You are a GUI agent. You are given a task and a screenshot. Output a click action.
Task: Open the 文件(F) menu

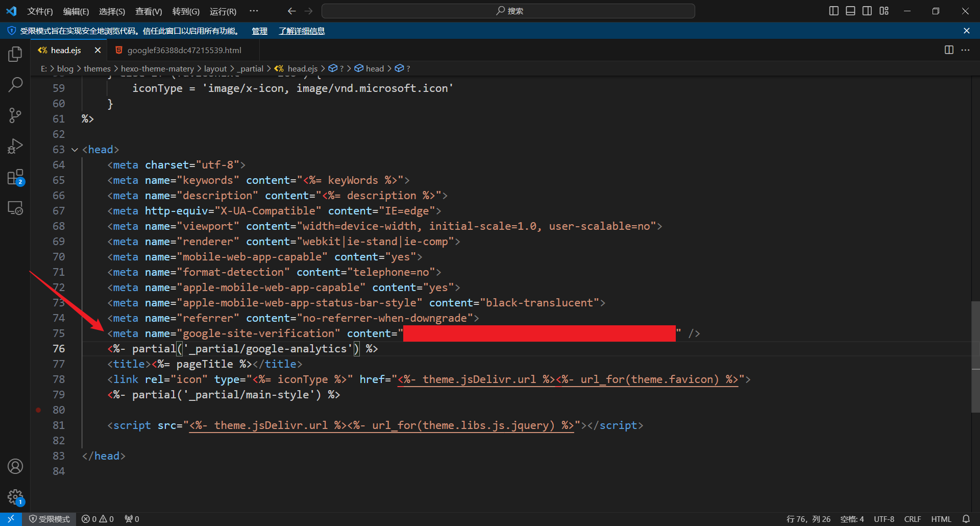[x=40, y=11]
